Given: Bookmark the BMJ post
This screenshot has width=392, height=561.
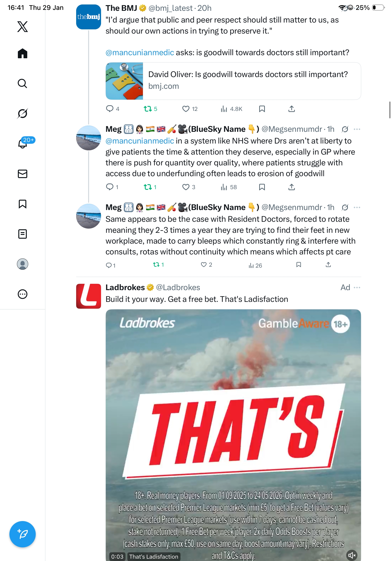Looking at the screenshot, I should (x=262, y=109).
